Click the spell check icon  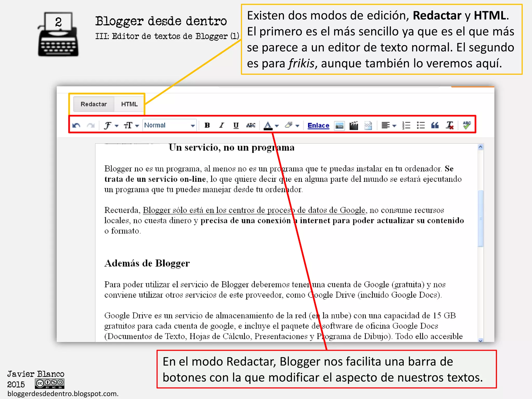pyautogui.click(x=467, y=125)
